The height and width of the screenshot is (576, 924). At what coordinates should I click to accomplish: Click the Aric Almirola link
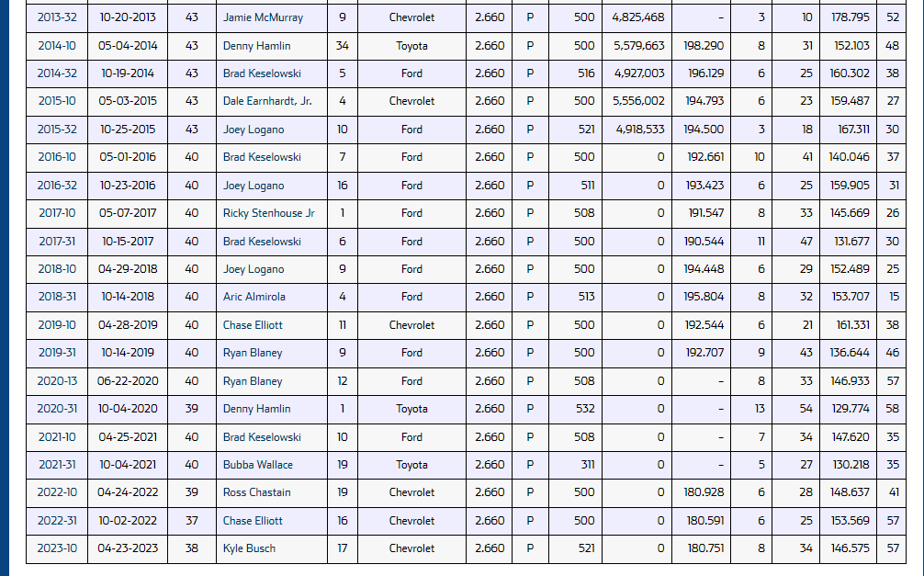click(254, 297)
